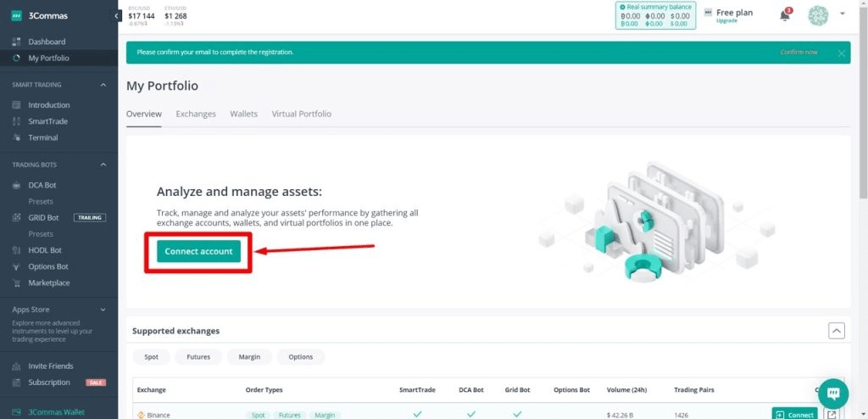Open Dashboard from the sidebar
Viewport: 868px width, 419px height.
tap(47, 42)
